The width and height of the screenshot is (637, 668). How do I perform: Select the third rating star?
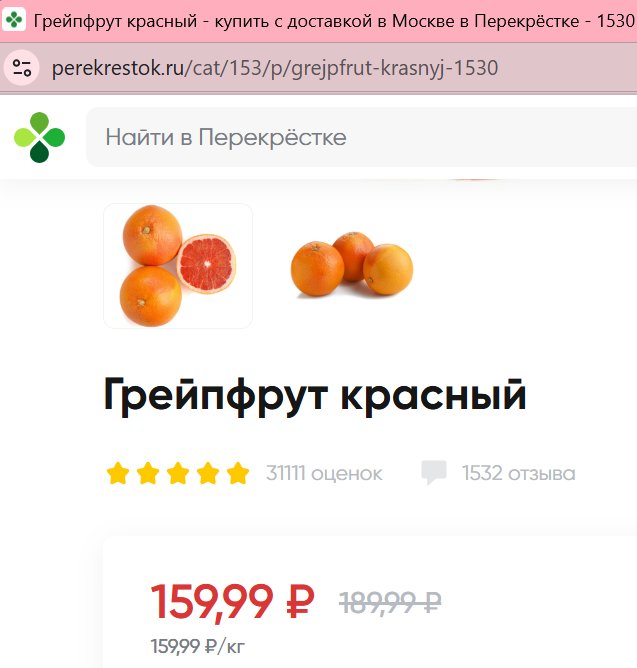pos(178,473)
